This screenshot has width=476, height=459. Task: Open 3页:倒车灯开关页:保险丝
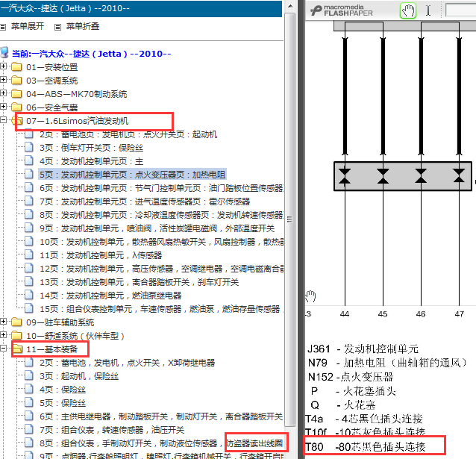(91, 148)
